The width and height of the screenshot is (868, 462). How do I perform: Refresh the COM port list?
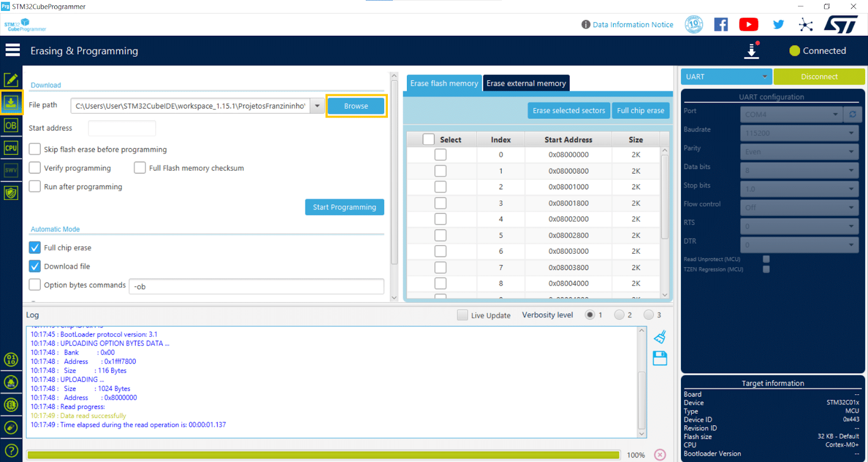[x=852, y=114]
